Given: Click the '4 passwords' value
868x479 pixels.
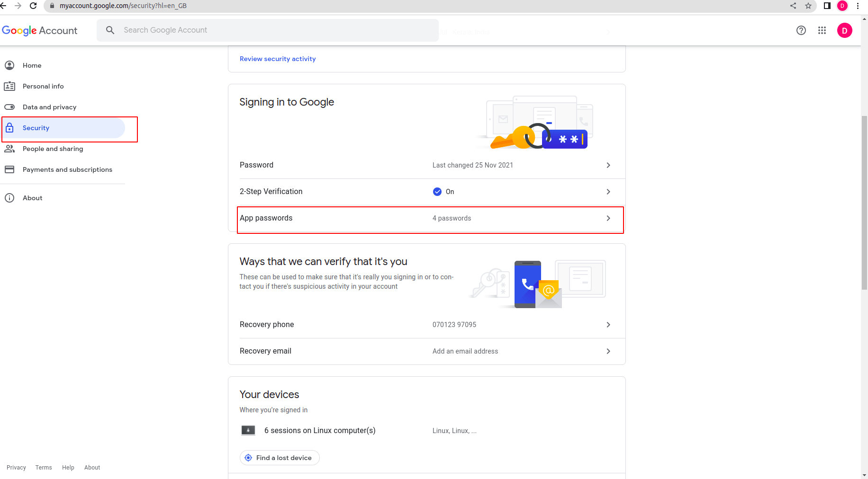Looking at the screenshot, I should 452,218.
